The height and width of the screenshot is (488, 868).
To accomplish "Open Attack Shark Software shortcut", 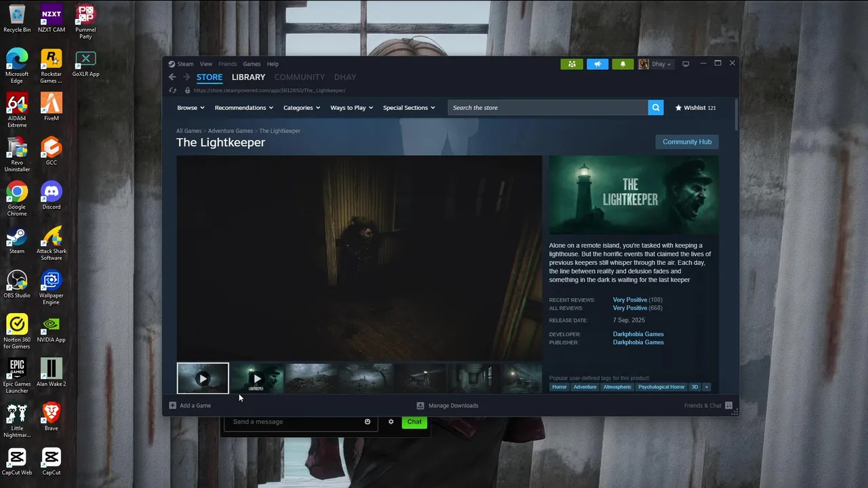I will (52, 243).
